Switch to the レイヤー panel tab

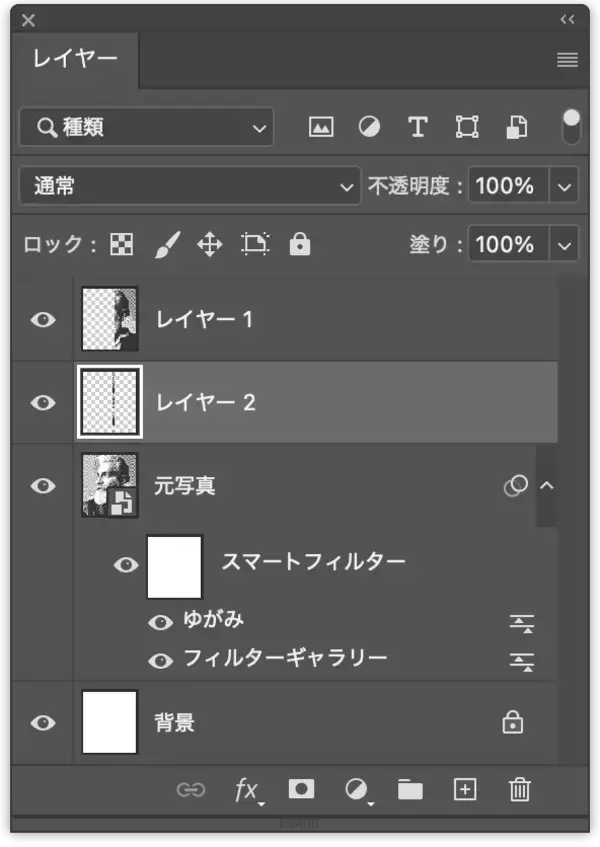coord(75,59)
